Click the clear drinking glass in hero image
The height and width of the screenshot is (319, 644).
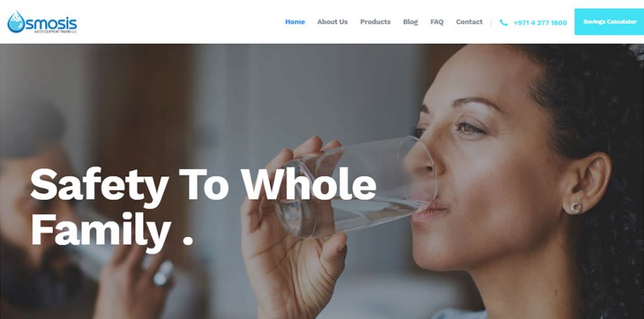coord(355,187)
